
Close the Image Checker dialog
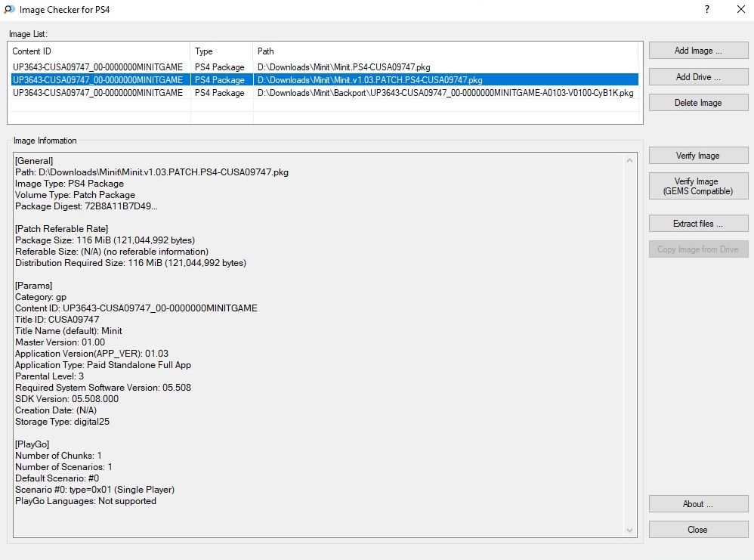[698, 529]
